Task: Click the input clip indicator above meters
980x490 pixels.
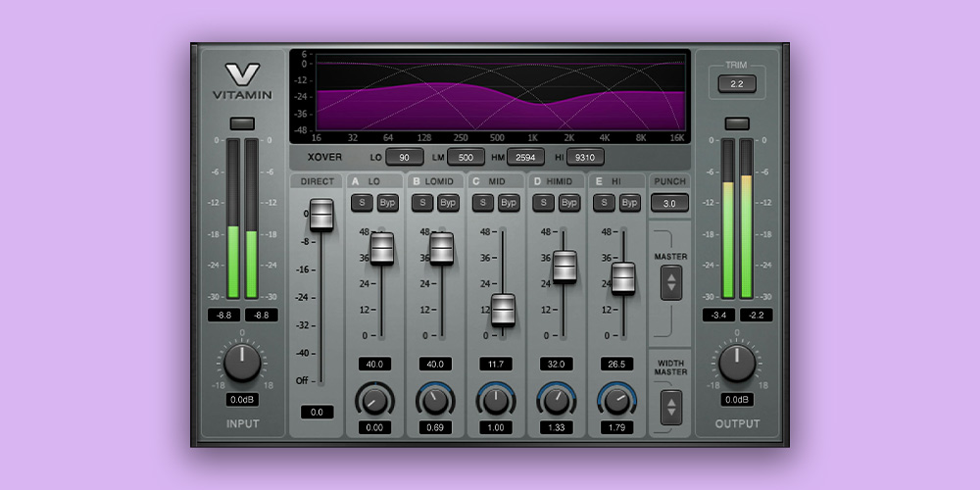Action: (242, 123)
